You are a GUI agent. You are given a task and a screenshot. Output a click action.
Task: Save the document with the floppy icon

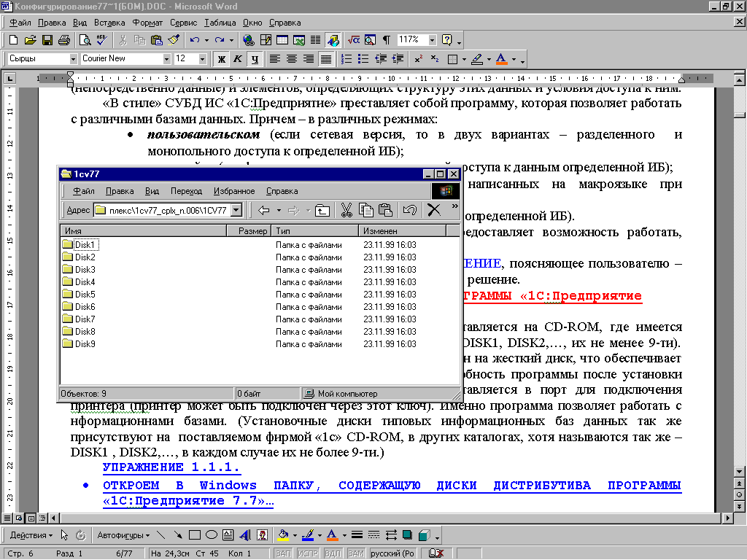47,40
